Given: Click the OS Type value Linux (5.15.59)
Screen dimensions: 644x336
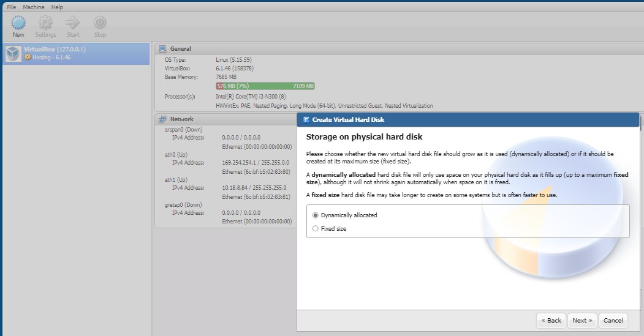Looking at the screenshot, I should (233, 60).
